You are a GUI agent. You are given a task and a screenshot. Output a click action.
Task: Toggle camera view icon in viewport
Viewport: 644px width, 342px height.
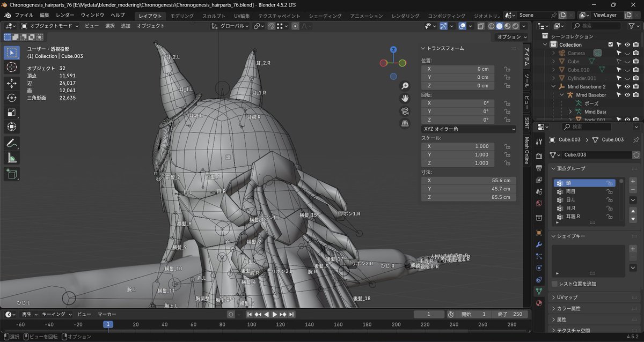[405, 111]
